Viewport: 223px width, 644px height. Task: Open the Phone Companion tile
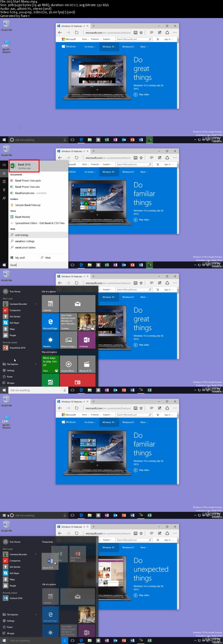pyautogui.click(x=68, y=340)
